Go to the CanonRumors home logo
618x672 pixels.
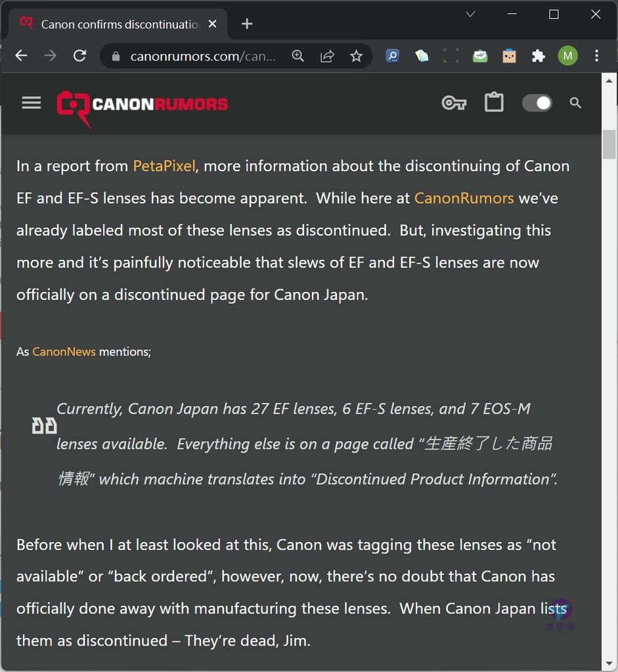[143, 108]
